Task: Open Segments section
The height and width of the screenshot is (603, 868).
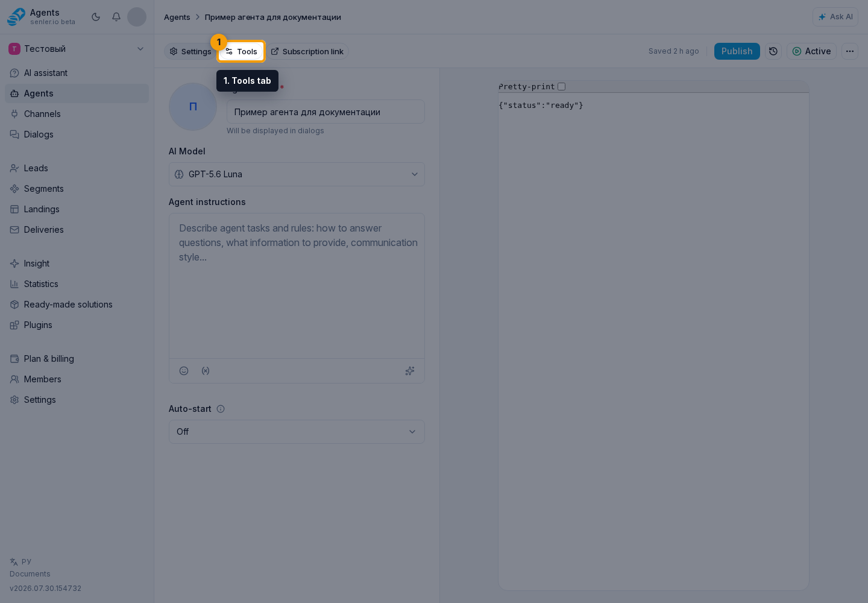Action: pyautogui.click(x=77, y=189)
